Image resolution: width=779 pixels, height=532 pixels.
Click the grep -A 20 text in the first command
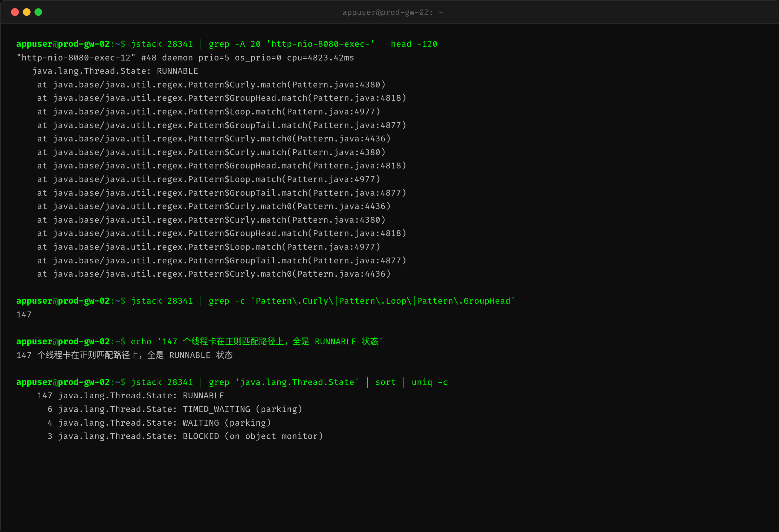click(234, 44)
